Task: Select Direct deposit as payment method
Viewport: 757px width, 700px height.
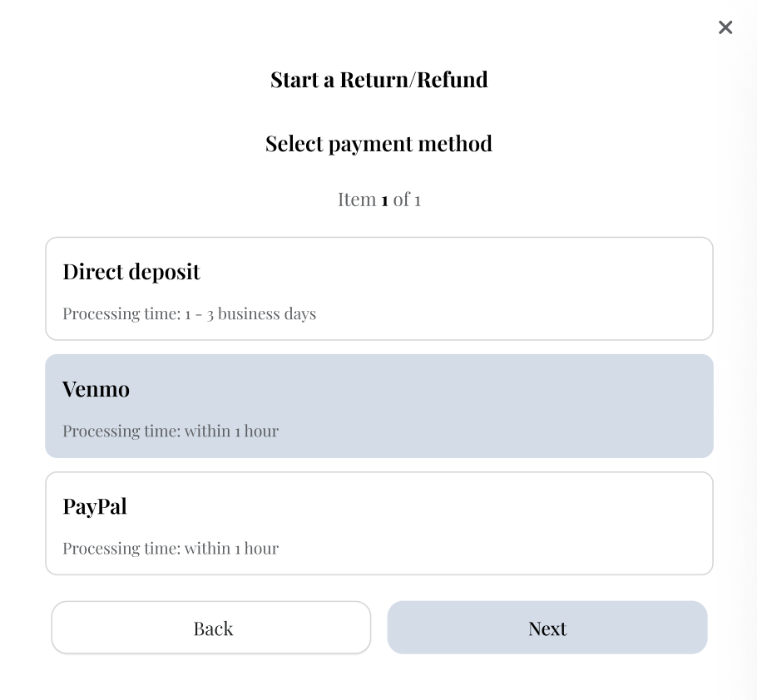Action: point(378,288)
